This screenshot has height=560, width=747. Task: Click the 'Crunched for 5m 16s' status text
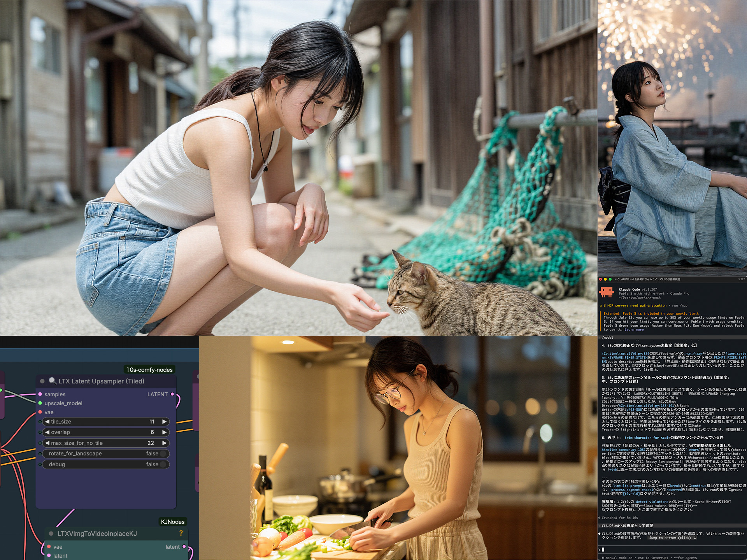click(619, 518)
